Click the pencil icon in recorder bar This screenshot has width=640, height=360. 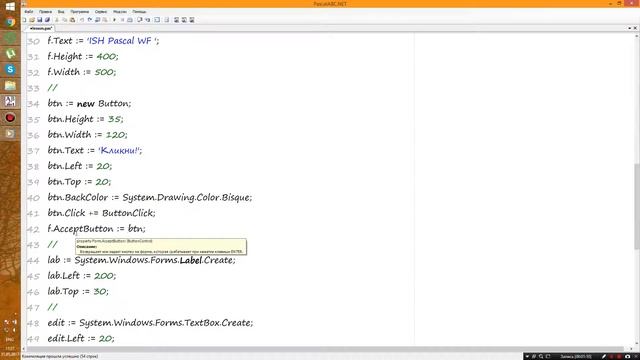click(x=604, y=356)
